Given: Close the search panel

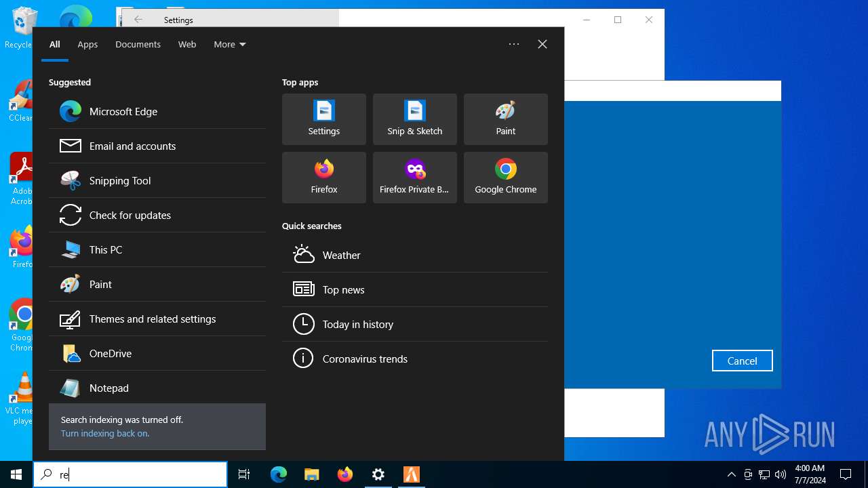Looking at the screenshot, I should (x=542, y=44).
